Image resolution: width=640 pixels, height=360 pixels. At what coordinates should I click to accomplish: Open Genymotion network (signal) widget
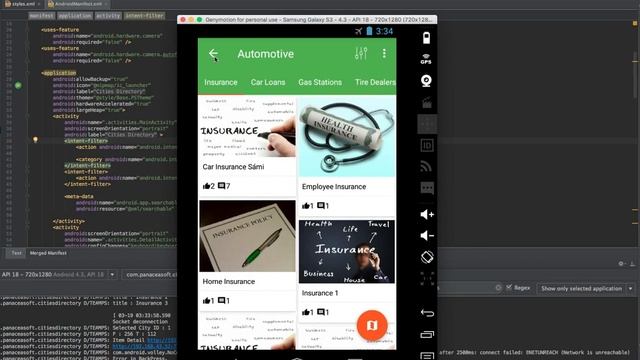426,167
